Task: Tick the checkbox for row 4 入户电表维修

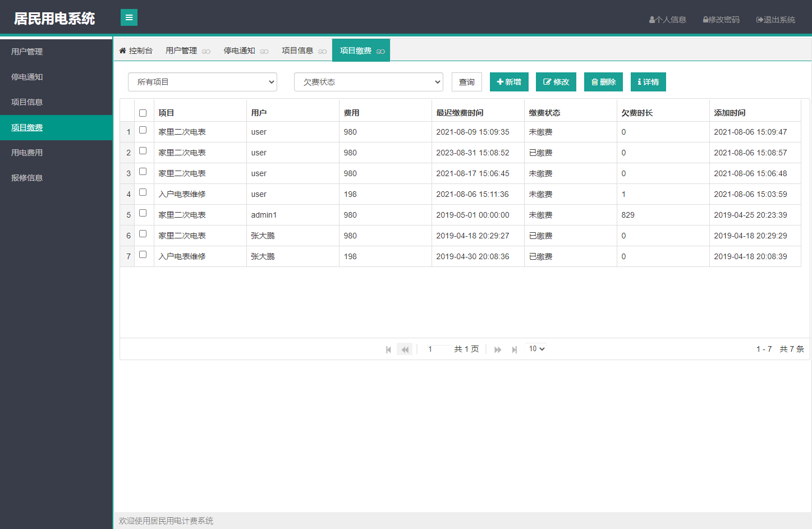Action: (x=143, y=192)
